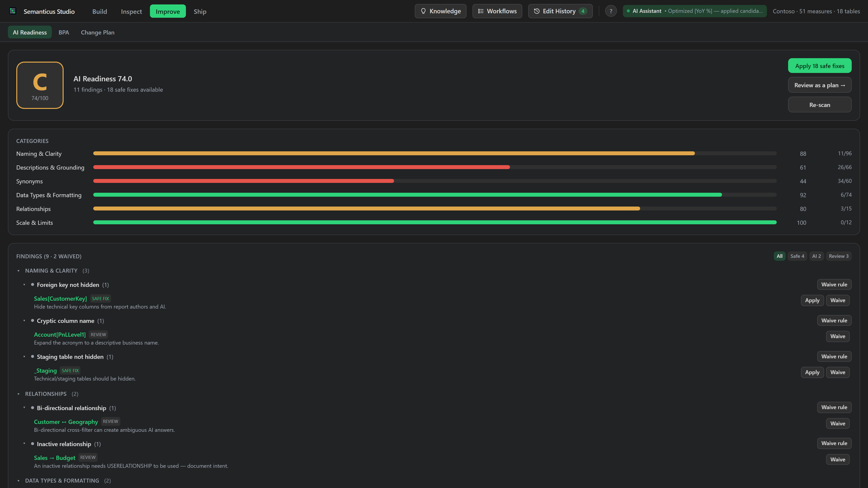Collapse the Staging table not hidden rule
Screen dimensions: 868x488
coord(24,357)
